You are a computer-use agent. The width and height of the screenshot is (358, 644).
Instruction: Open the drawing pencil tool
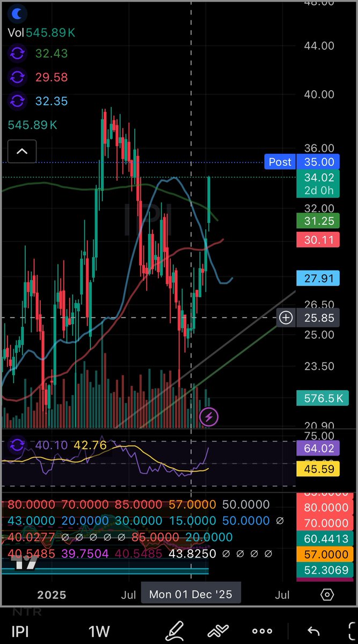174,631
